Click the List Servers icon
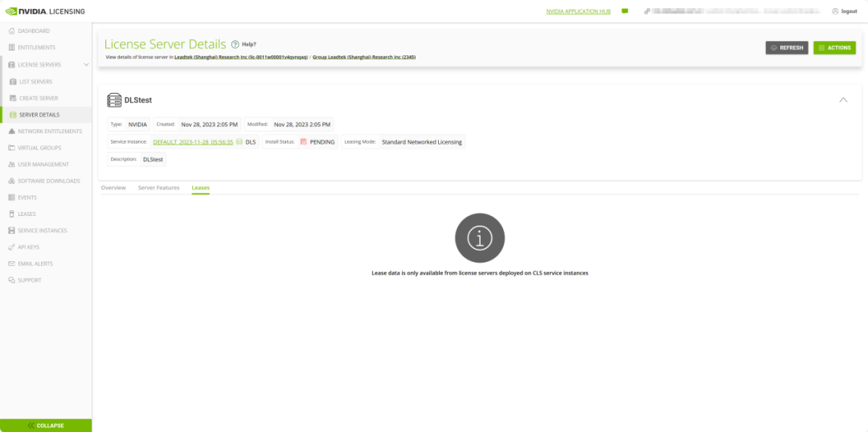 click(14, 82)
